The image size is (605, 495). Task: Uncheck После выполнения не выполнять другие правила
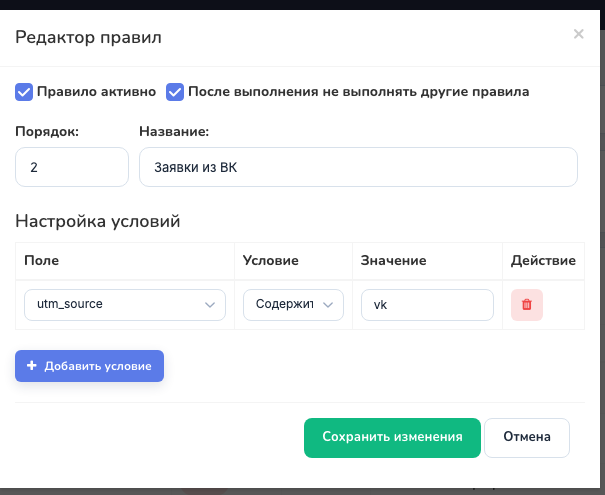[x=175, y=92]
